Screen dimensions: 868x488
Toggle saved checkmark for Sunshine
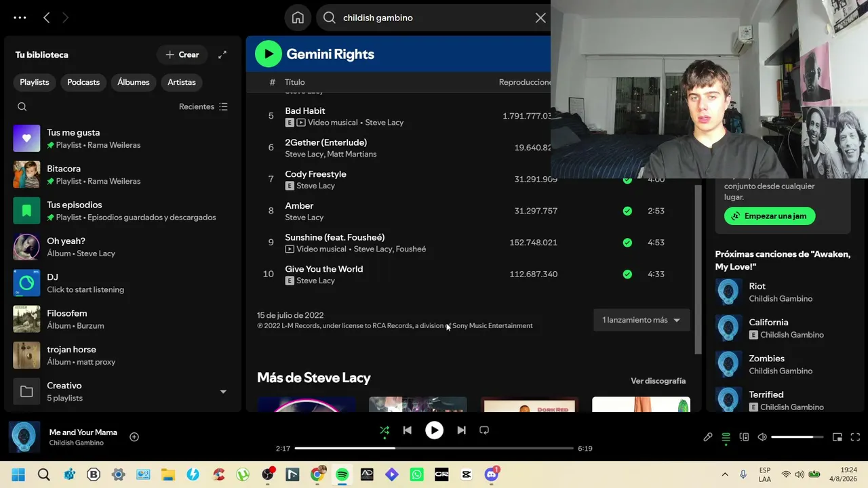pyautogui.click(x=627, y=243)
